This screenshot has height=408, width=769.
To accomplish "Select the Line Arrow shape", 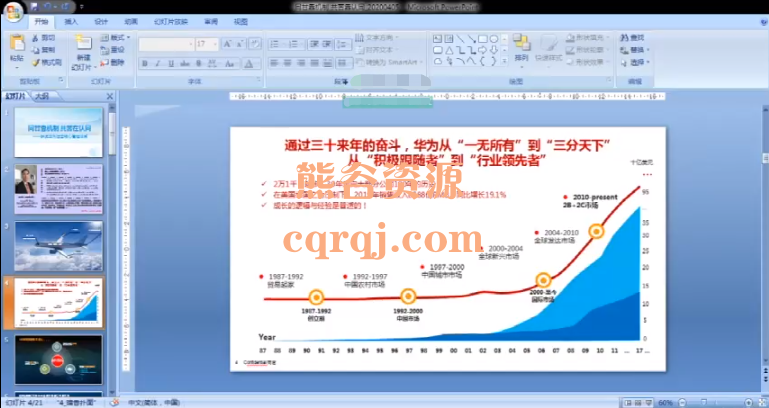I will click(x=471, y=39).
